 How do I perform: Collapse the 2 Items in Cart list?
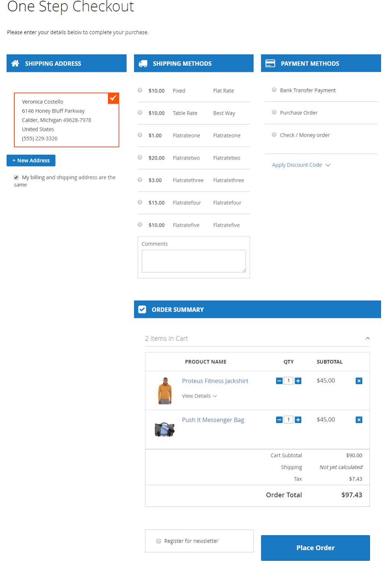click(367, 338)
